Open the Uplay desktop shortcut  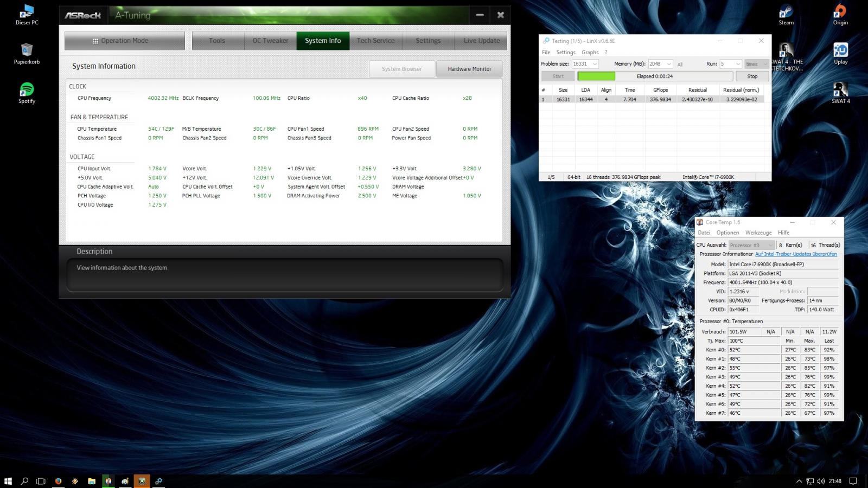click(840, 54)
